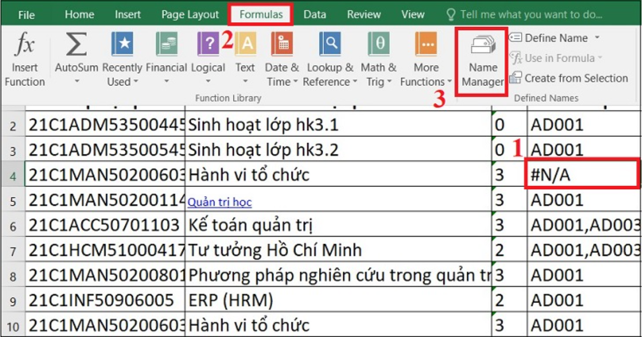Expand the More Functions dropdown arrow
The image size is (644, 337).
pyautogui.click(x=449, y=82)
